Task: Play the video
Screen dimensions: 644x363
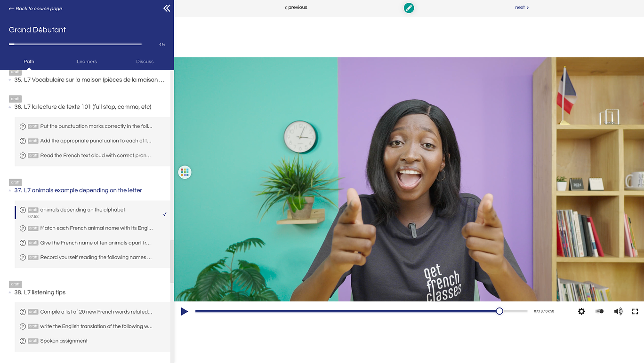Action: tap(185, 311)
